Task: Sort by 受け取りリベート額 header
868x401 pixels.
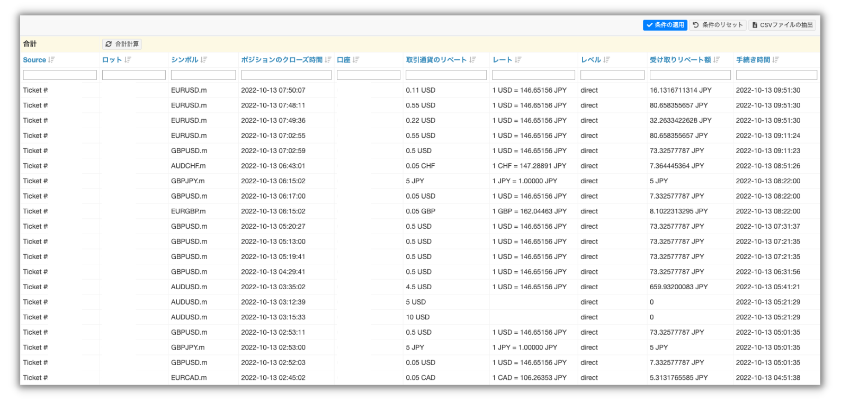Action: pos(681,60)
